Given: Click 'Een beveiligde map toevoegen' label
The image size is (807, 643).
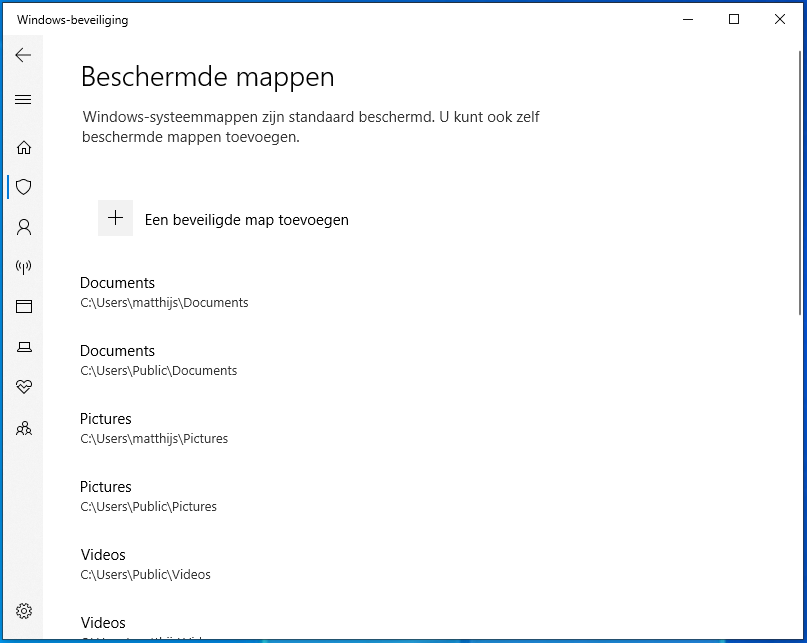Looking at the screenshot, I should (247, 220).
